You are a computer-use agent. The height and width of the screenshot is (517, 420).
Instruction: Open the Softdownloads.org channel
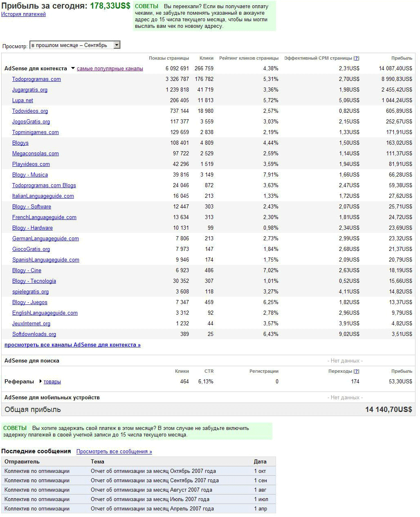pyautogui.click(x=34, y=334)
